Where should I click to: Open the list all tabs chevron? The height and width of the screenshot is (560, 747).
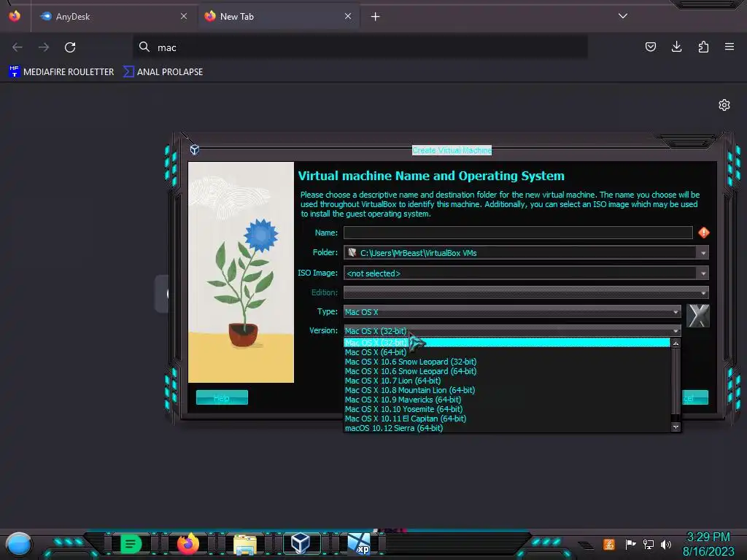(x=623, y=16)
